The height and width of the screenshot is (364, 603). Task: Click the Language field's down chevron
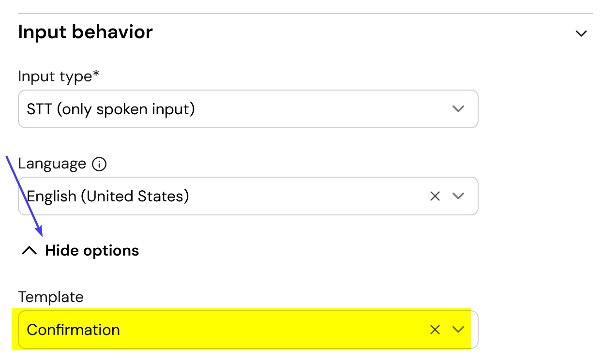tap(458, 196)
